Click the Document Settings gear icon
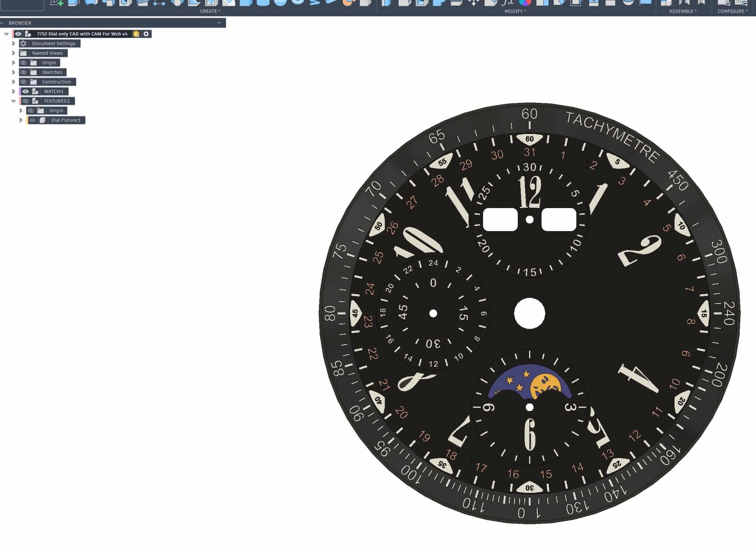Viewport: 756px width, 552px height. point(23,44)
